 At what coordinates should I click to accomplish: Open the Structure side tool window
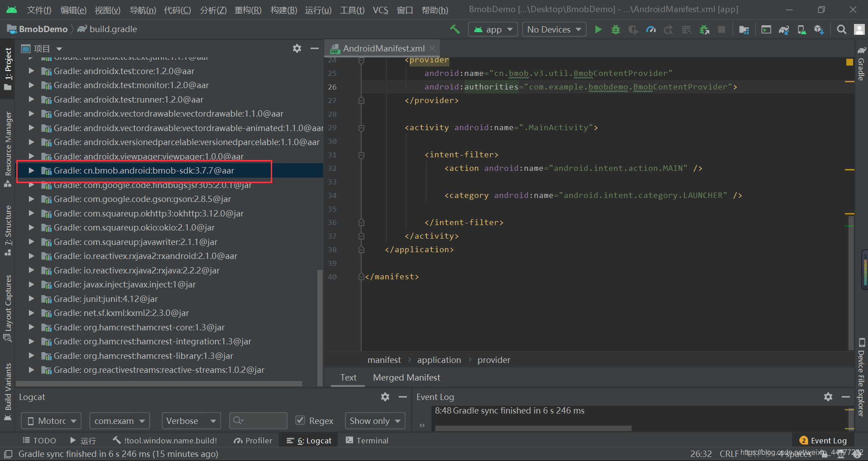click(x=8, y=230)
